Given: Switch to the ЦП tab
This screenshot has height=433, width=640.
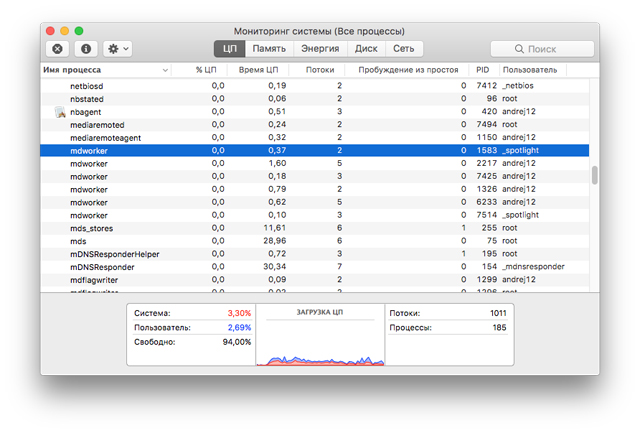Looking at the screenshot, I should pyautogui.click(x=230, y=48).
